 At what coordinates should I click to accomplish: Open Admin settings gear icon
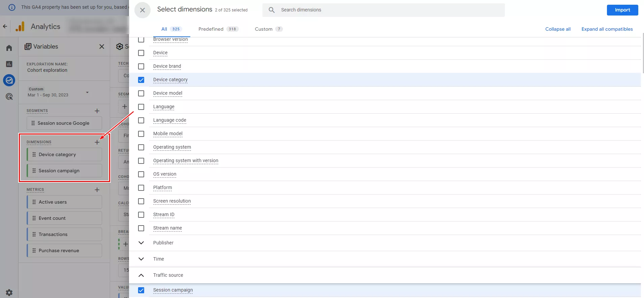9,292
